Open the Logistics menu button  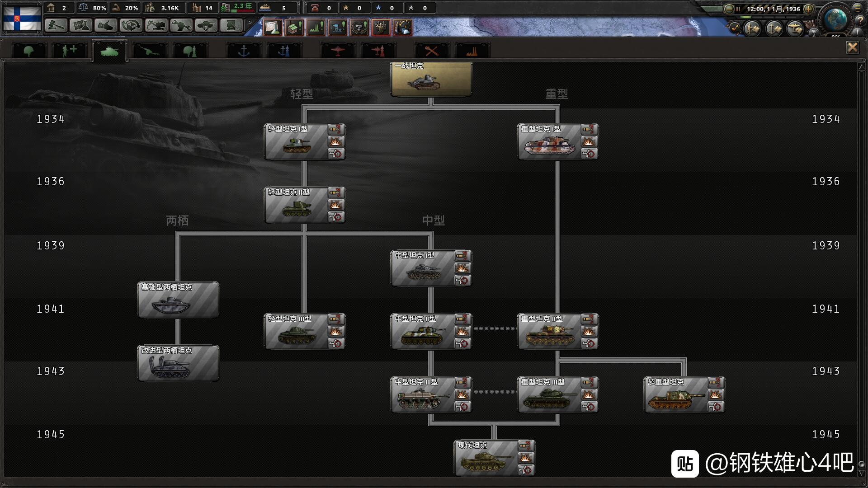(x=231, y=26)
